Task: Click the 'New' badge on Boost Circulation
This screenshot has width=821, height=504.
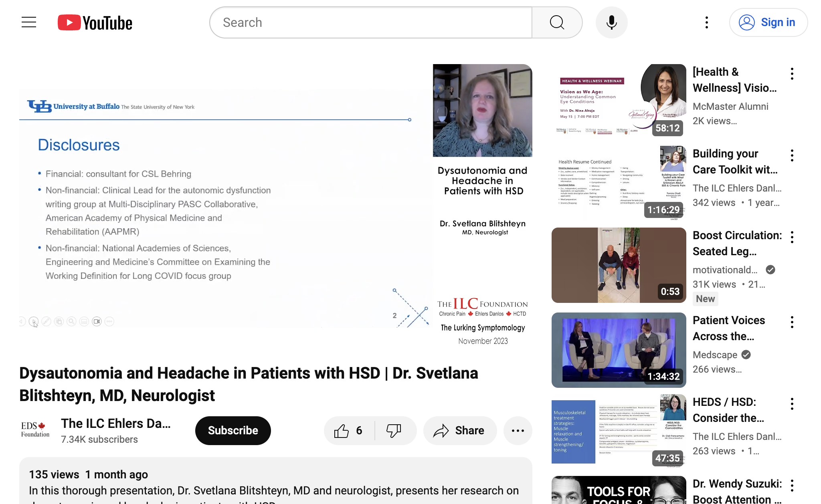Action: (x=705, y=299)
